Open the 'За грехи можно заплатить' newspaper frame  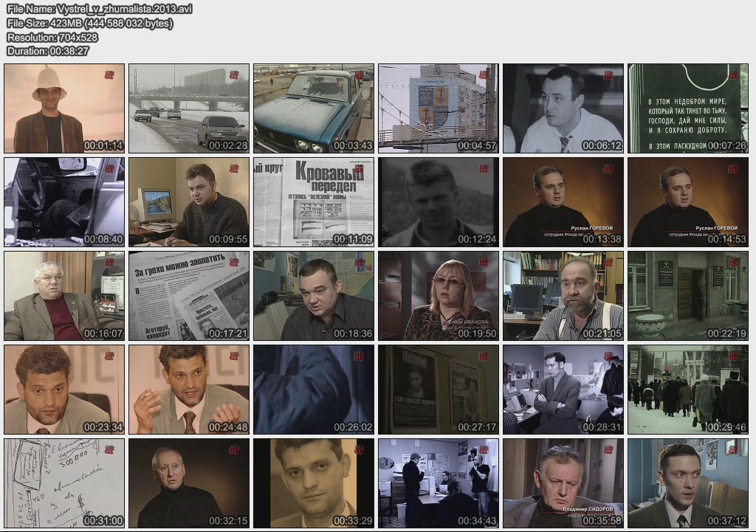pyautogui.click(x=189, y=296)
